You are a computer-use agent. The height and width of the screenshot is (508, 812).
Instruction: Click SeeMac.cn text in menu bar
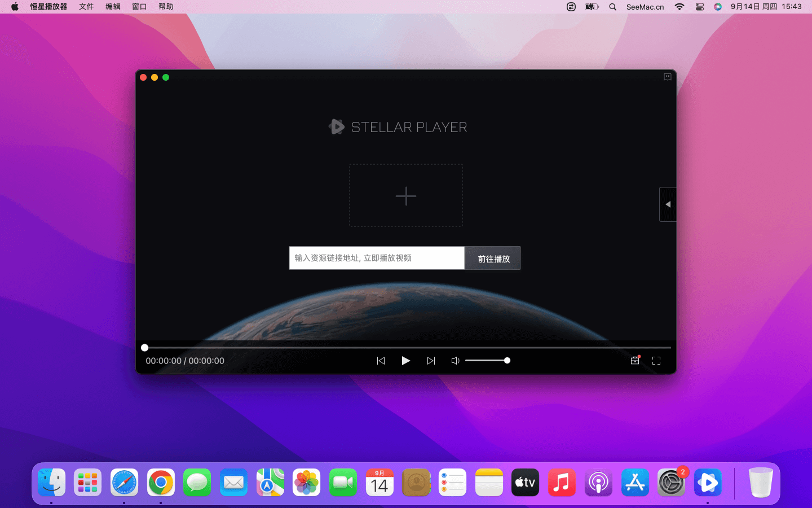(x=645, y=7)
